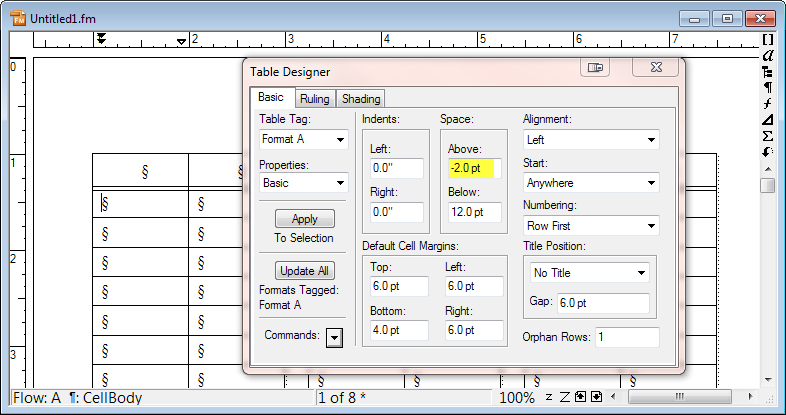Click the Space Above field showing -2.0 pt
Image resolution: width=786 pixels, height=415 pixels.
(472, 168)
